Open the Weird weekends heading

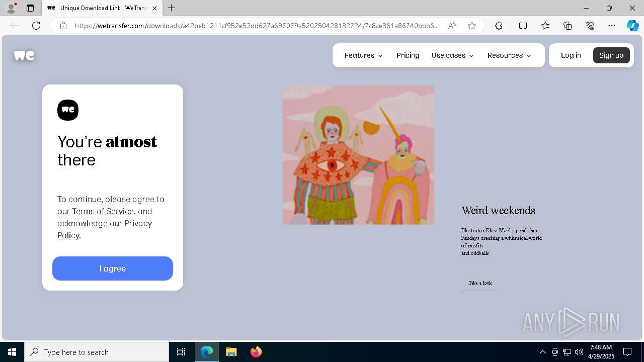[x=498, y=211]
